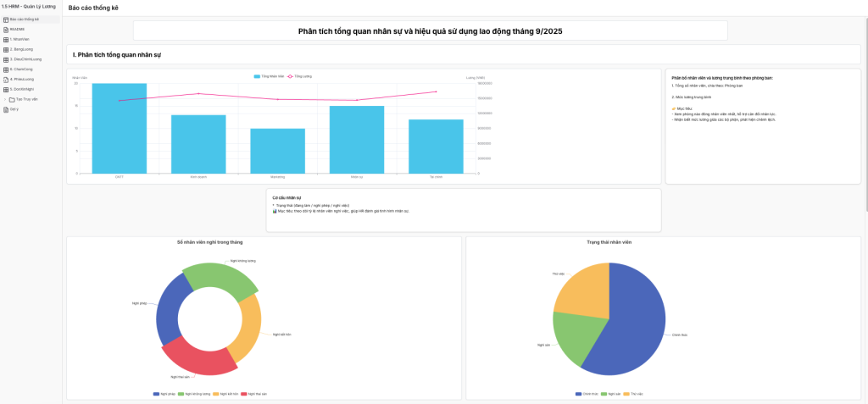Select the 2. BangLuong table icon
Image resolution: width=868 pixels, height=404 pixels.
coord(6,49)
